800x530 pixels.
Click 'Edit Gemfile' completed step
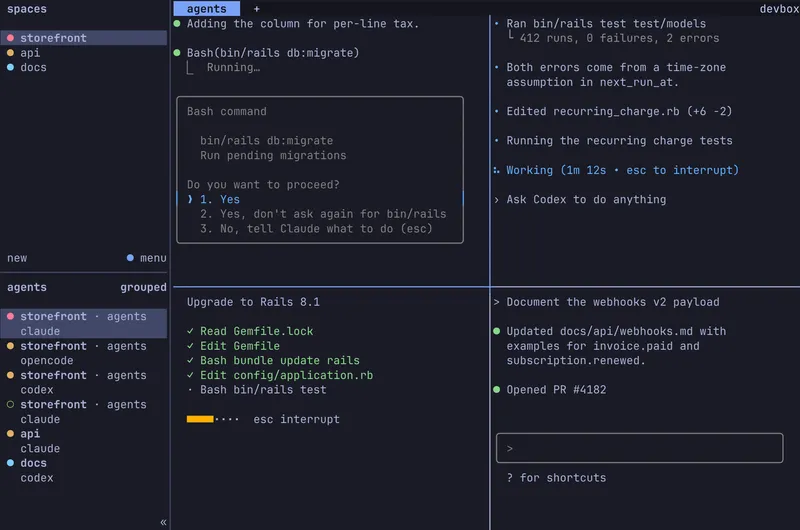(240, 346)
